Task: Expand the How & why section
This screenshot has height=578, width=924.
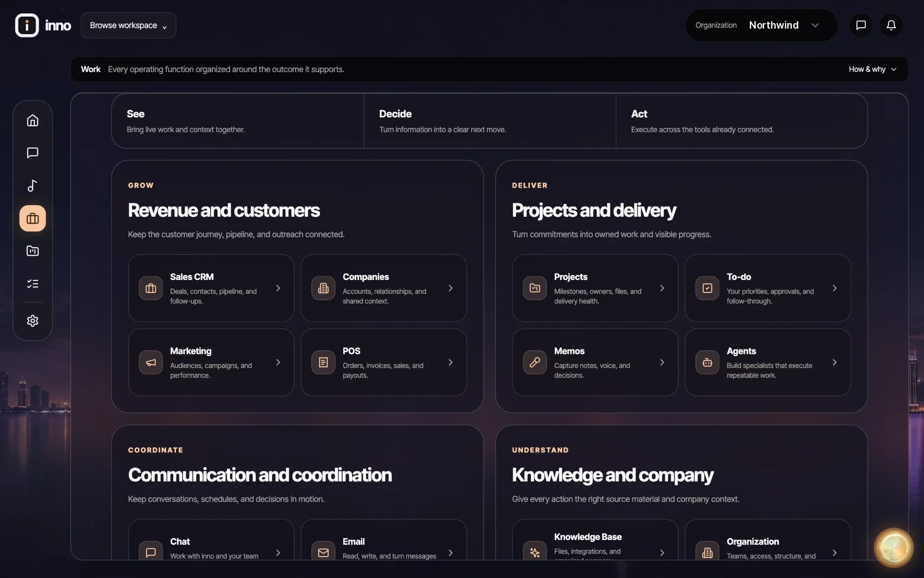Action: point(872,69)
